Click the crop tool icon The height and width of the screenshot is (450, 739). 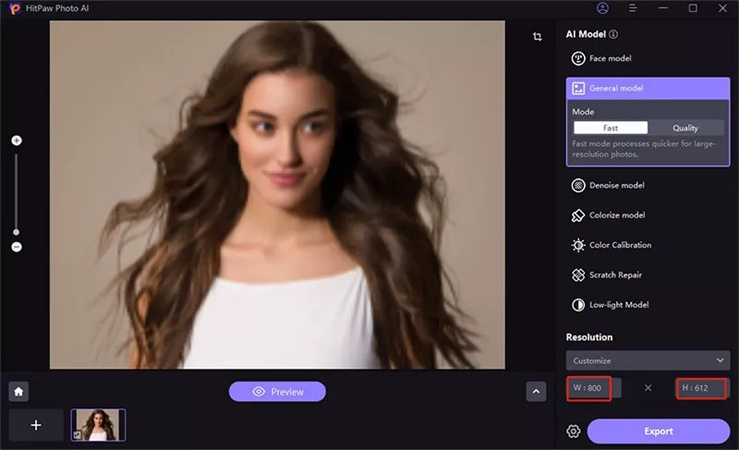pyautogui.click(x=537, y=36)
